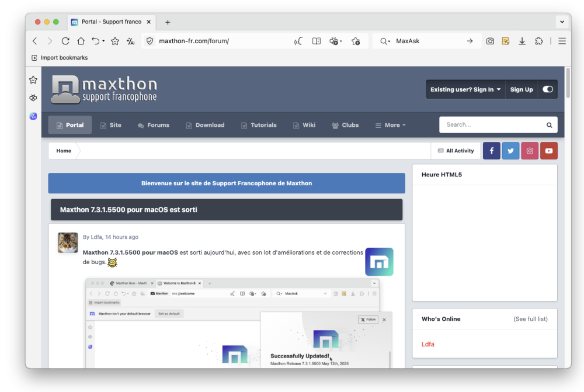The height and width of the screenshot is (392, 584).
Task: Click the Sign Up button
Action: pyautogui.click(x=522, y=89)
